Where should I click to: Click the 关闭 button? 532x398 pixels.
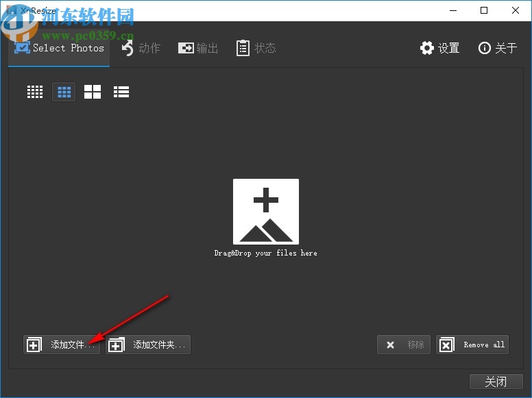coord(496,382)
